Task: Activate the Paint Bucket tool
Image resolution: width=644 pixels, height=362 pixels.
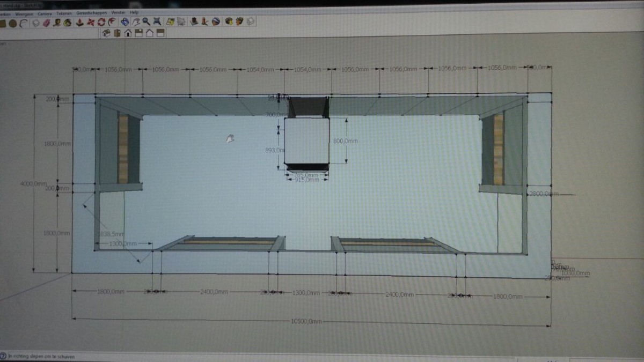Action: pyautogui.click(x=68, y=23)
